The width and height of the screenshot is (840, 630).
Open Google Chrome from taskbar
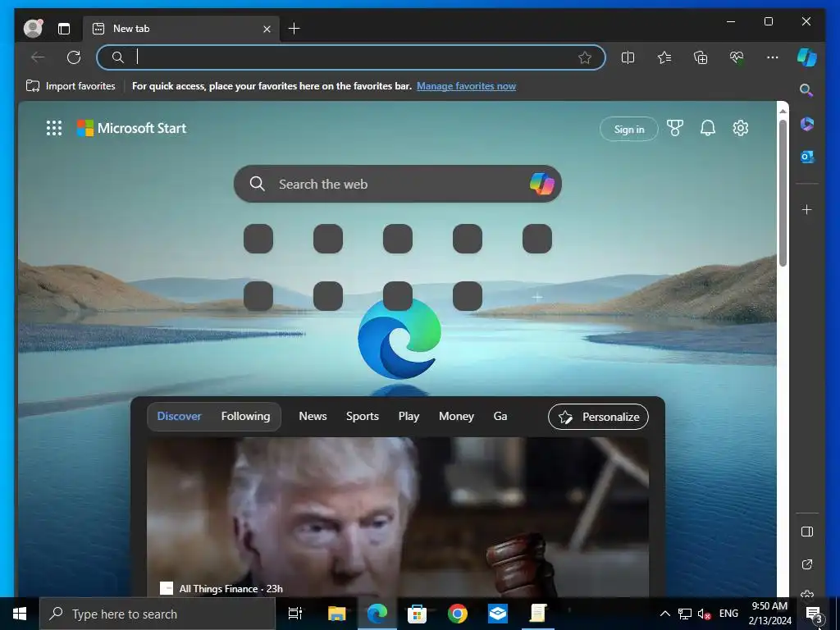click(x=458, y=614)
